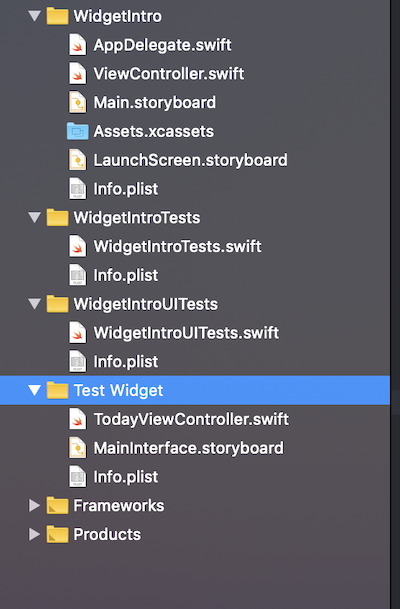Select WidgetIntroTests.swift in the navigator
The width and height of the screenshot is (400, 609).
pos(177,247)
